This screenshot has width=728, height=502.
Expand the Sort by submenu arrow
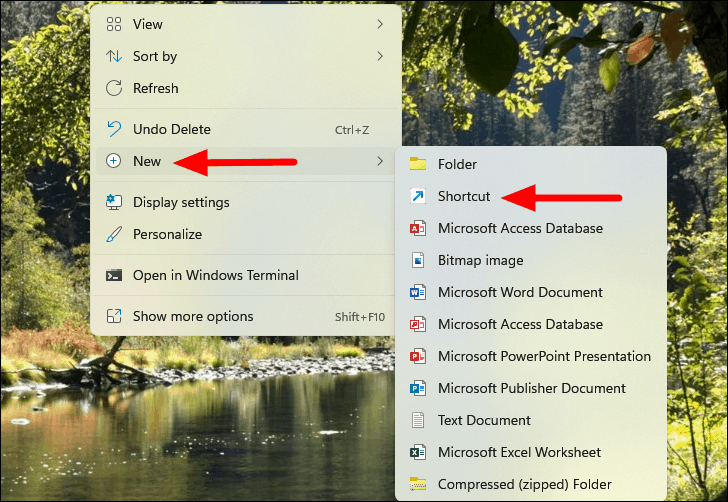click(380, 57)
